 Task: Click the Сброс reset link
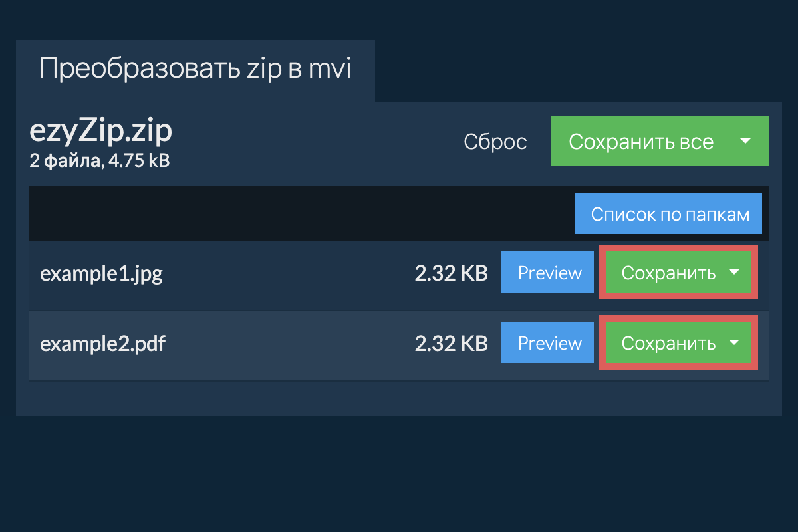coord(495,142)
